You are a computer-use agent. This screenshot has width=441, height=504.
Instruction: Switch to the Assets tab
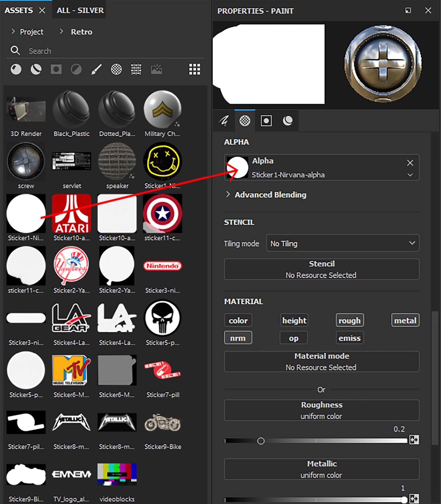[19, 10]
